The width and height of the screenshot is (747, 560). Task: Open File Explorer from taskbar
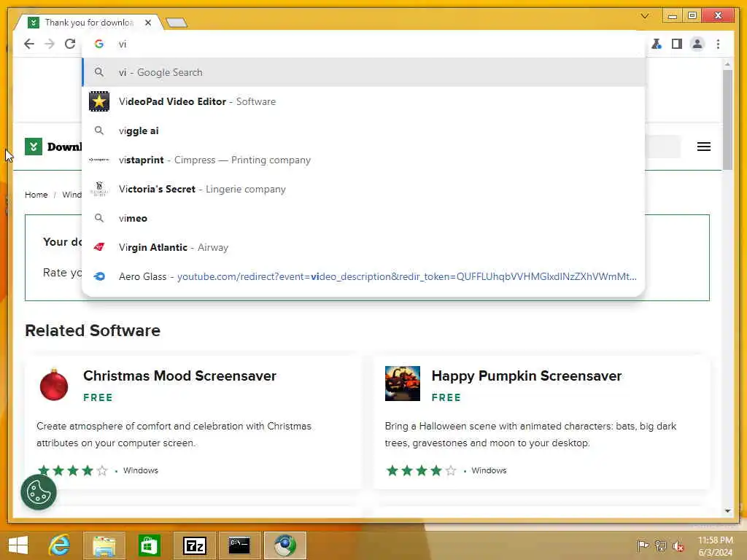[104, 545]
